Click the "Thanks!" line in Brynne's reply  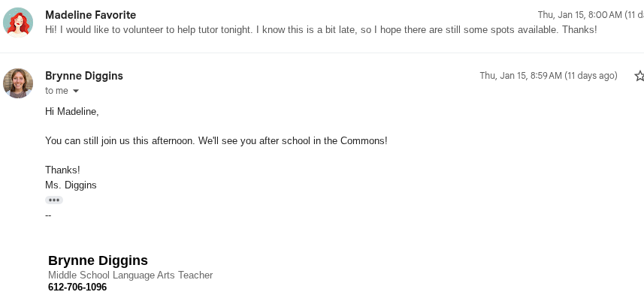pos(62,170)
